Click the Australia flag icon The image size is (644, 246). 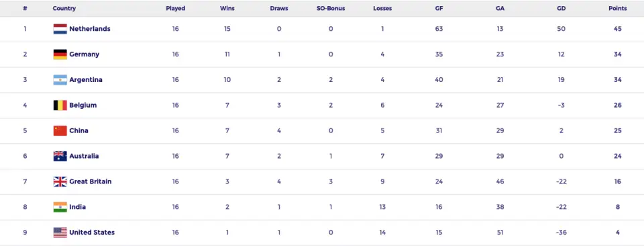tap(60, 157)
